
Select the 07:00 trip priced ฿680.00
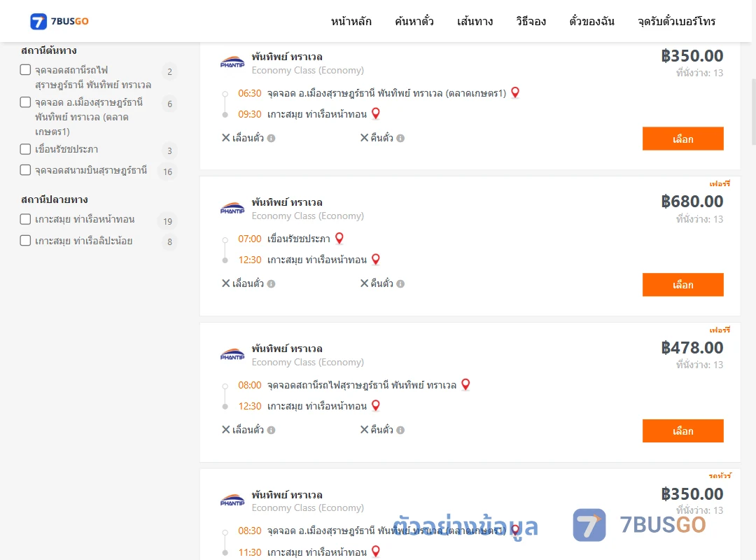click(682, 285)
